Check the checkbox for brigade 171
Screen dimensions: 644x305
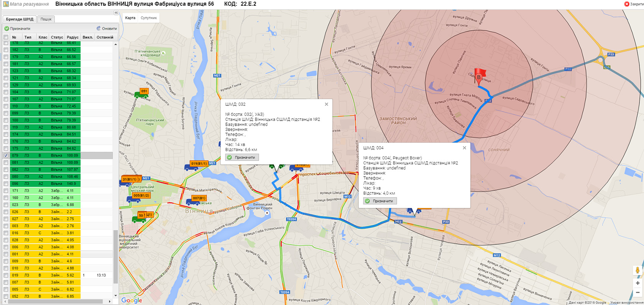[x=6, y=191]
